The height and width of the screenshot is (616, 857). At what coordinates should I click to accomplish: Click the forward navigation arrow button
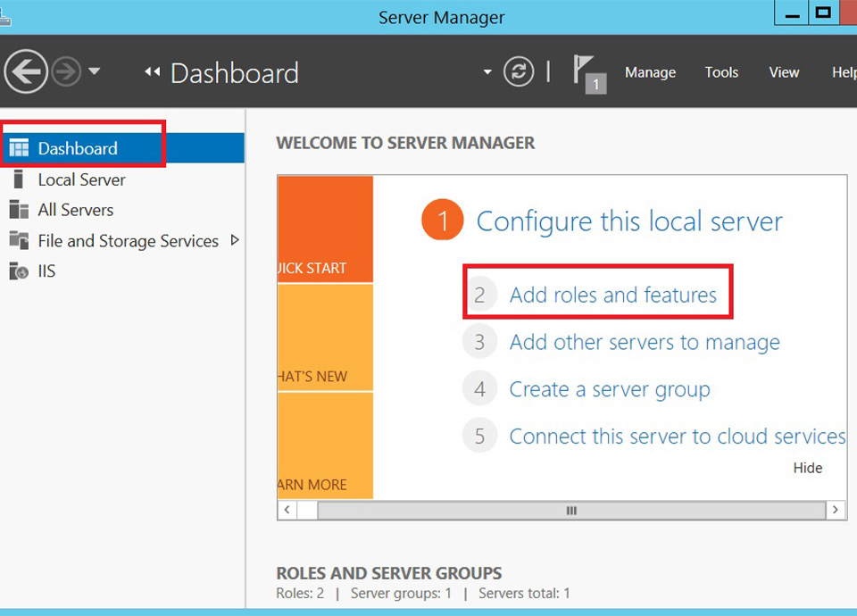[x=66, y=71]
